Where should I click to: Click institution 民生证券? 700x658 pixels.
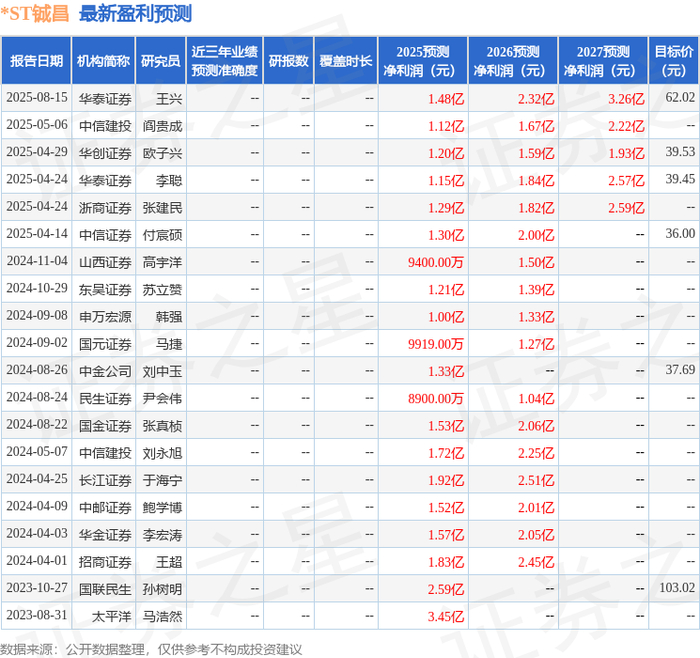(x=105, y=398)
